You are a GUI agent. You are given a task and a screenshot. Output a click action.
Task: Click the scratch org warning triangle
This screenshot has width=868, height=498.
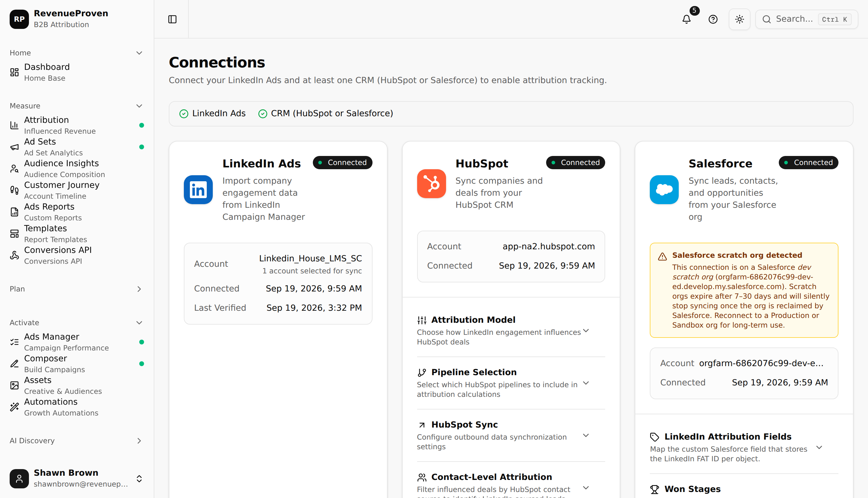(x=662, y=257)
